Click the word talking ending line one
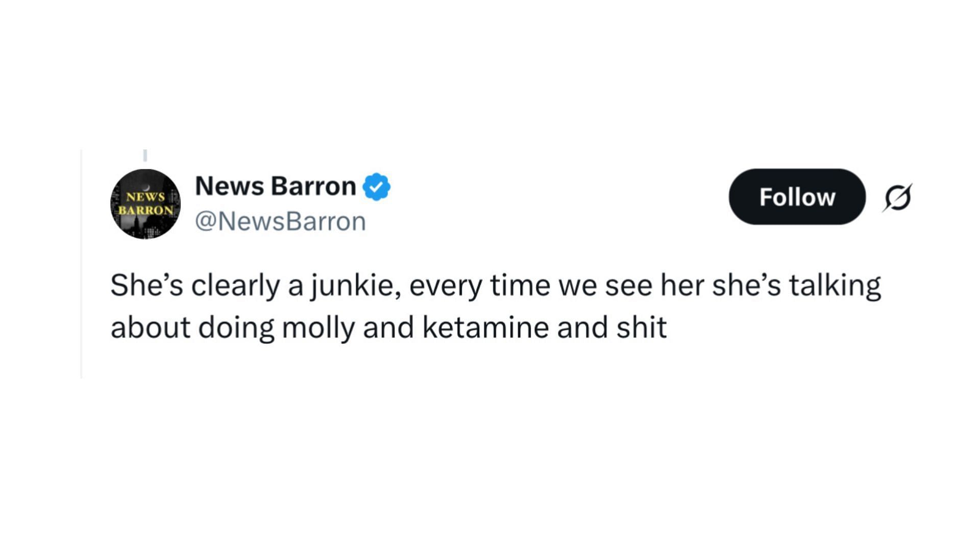This screenshot has height=551, width=980. pos(835,286)
